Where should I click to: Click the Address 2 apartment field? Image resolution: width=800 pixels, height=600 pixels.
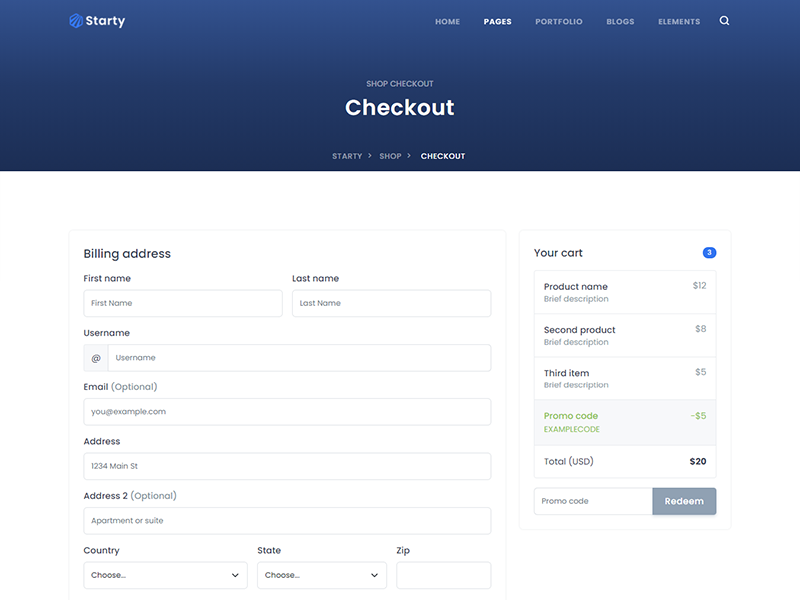tap(287, 521)
